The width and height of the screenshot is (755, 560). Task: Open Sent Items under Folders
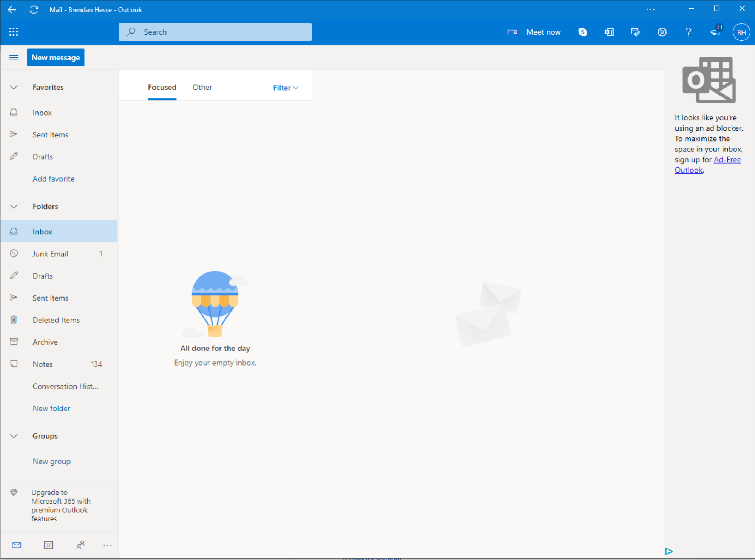click(x=59, y=298)
